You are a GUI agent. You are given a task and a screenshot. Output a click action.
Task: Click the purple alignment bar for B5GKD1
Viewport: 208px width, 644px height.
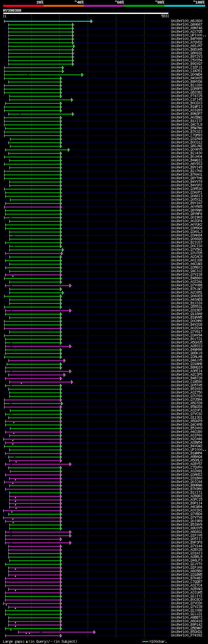pyautogui.click(x=57, y=632)
